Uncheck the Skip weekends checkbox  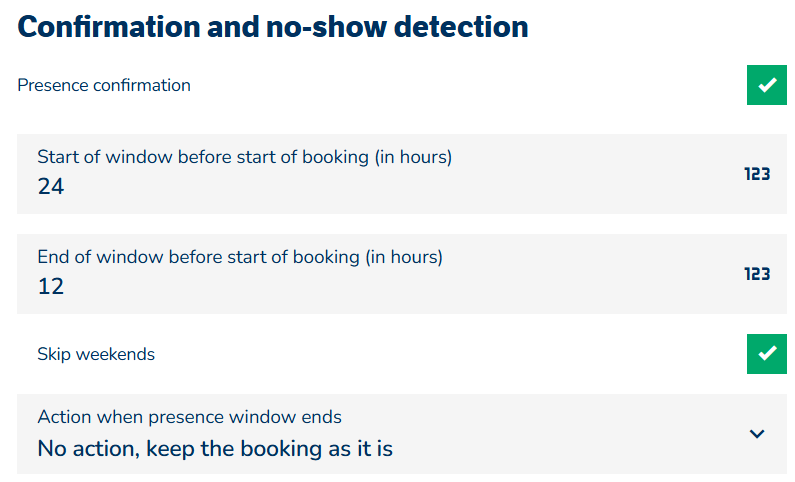tap(767, 354)
